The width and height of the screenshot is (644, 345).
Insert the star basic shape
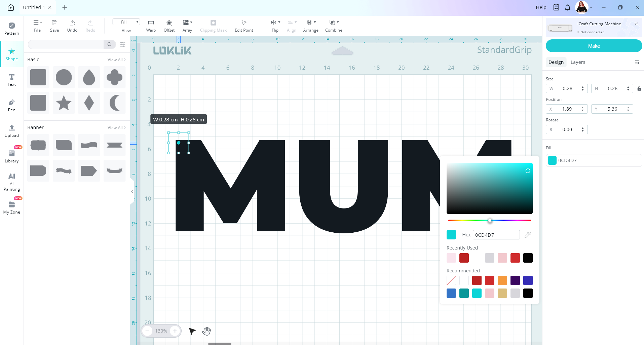(64, 103)
